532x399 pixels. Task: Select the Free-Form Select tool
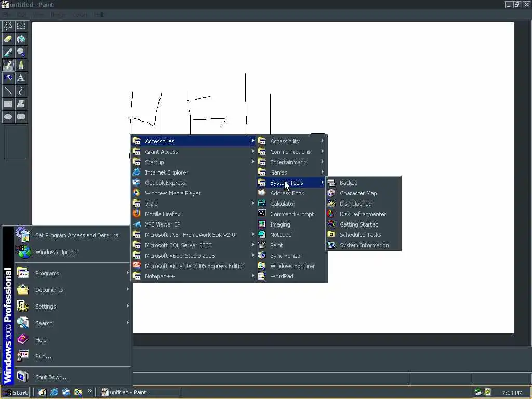(8, 26)
